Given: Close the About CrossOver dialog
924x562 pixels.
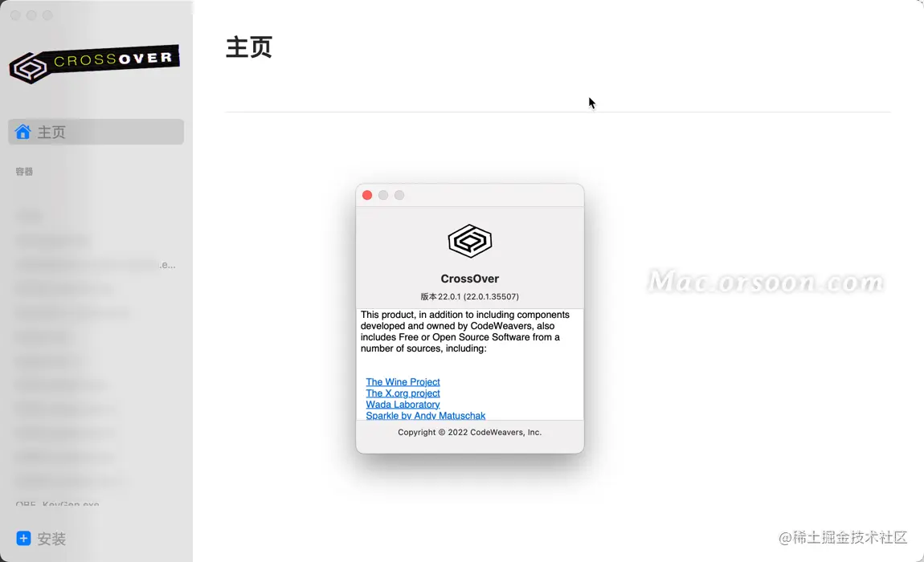Looking at the screenshot, I should (x=367, y=195).
